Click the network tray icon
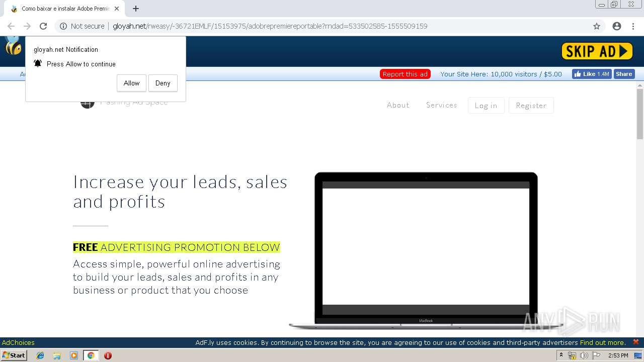 tap(572, 355)
